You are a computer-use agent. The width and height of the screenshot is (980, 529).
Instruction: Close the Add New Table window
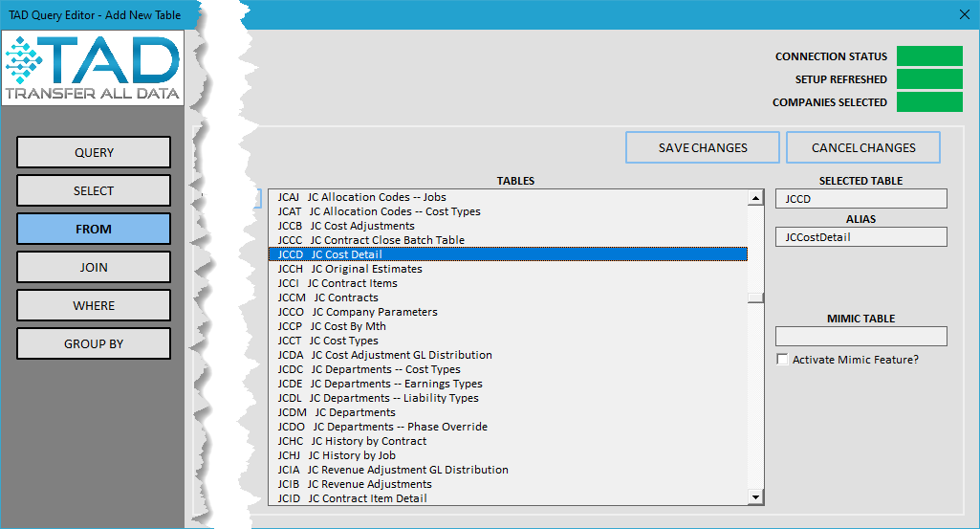click(x=965, y=14)
